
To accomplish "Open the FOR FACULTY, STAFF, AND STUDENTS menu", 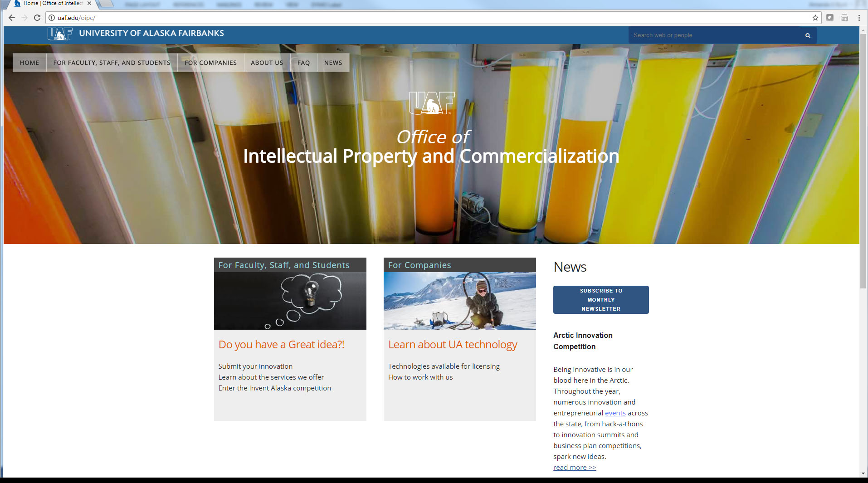I will point(111,63).
